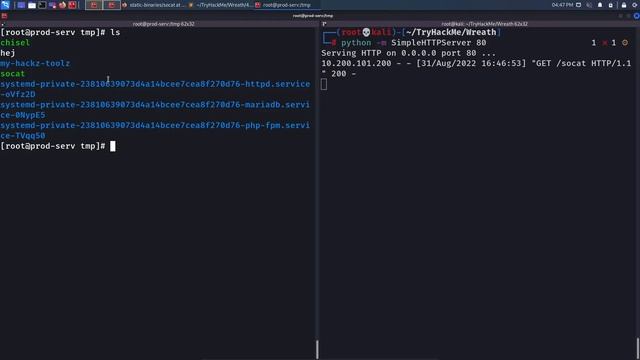Click the purple desktop icon in panel
Viewport: 640px width, 360px height.
(x=21, y=5)
